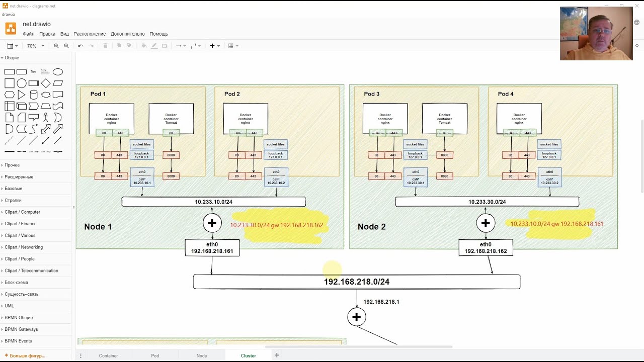This screenshot has width=644, height=362.
Task: Open the Insert plus dropdown
Action: click(215, 46)
